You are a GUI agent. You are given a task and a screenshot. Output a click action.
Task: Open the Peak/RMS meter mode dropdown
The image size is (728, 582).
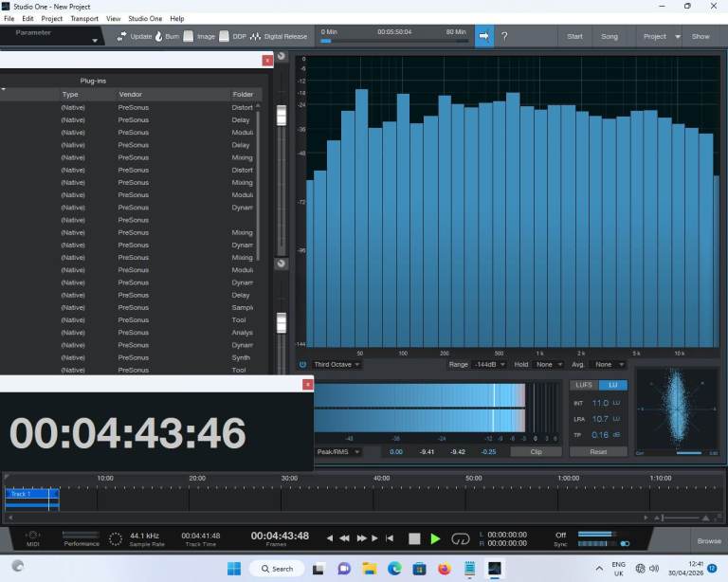click(337, 452)
